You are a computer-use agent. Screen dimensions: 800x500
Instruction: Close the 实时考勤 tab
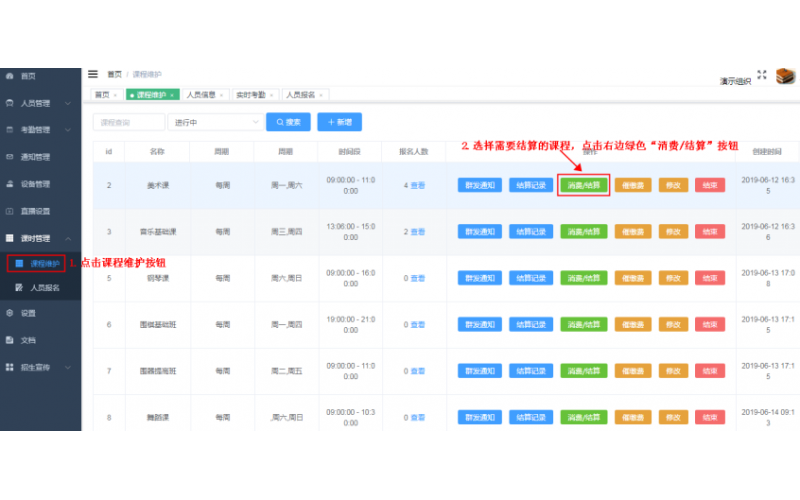point(273,95)
